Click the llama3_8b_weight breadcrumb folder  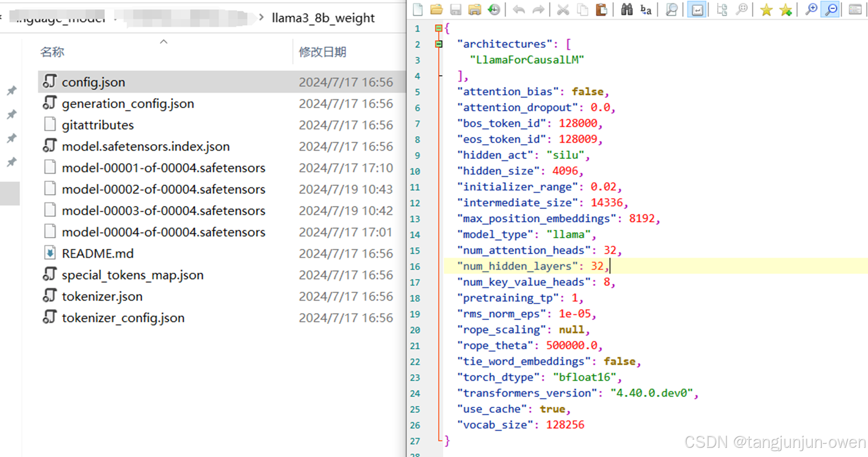323,18
